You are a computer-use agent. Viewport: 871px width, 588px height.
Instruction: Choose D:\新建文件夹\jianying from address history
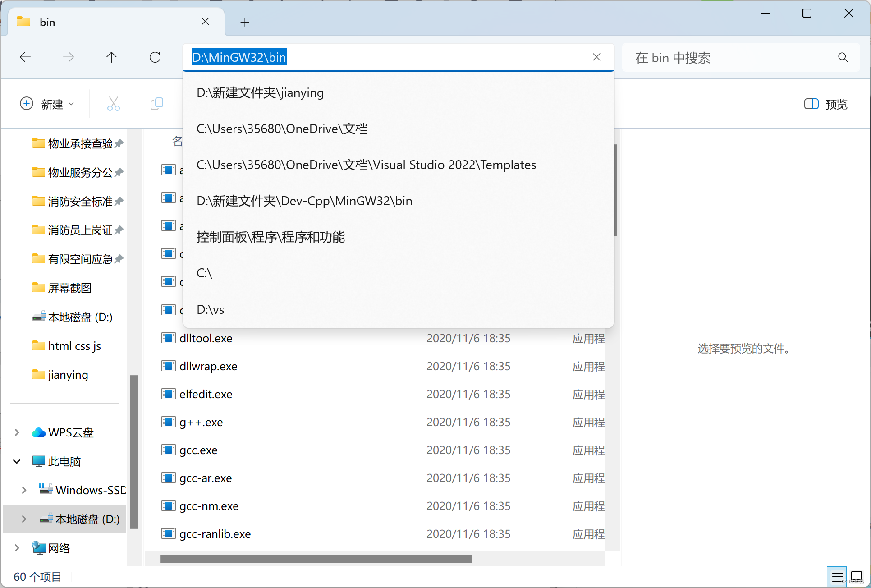399,93
